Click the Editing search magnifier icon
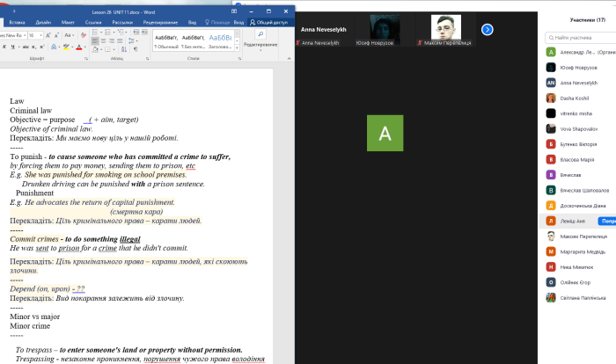 tap(260, 33)
